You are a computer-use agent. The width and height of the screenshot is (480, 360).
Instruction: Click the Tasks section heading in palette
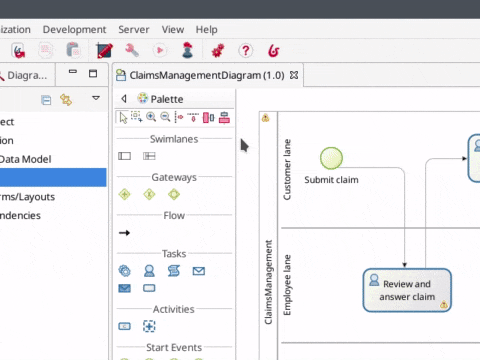coord(174,254)
